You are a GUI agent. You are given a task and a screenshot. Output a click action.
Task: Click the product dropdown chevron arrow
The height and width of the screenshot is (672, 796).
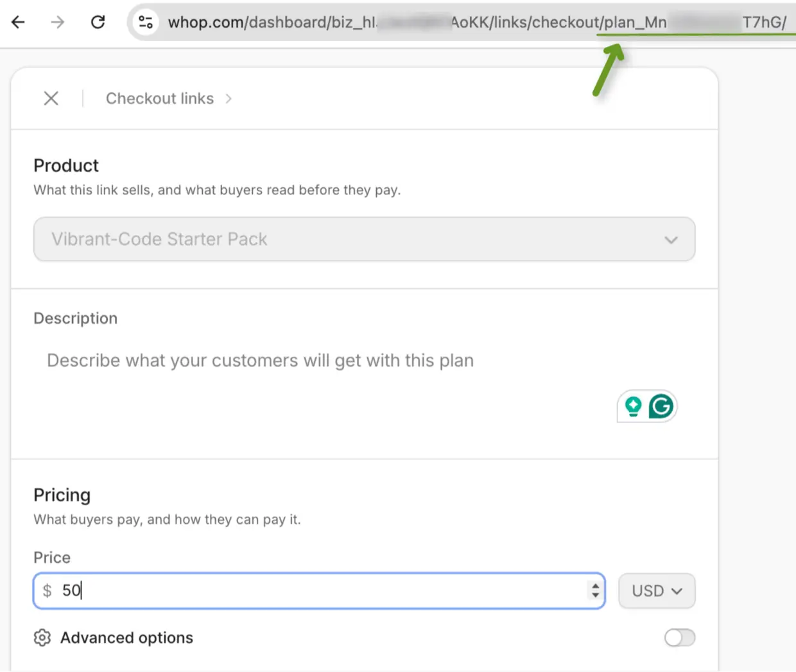pyautogui.click(x=671, y=240)
